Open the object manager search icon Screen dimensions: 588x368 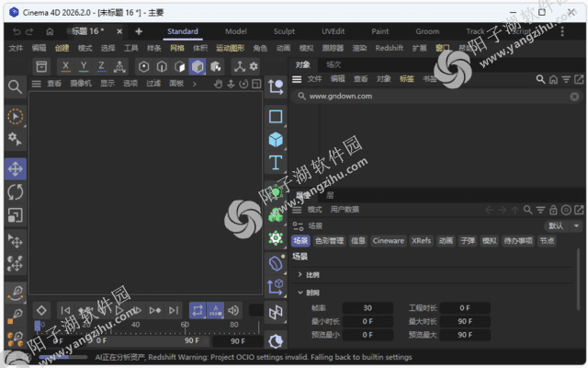tap(540, 79)
